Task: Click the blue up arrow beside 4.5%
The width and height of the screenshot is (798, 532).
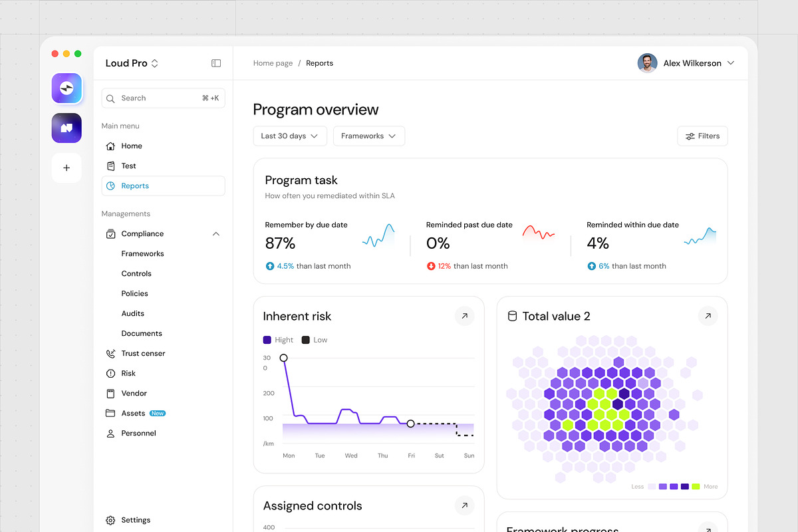Action: 270,266
